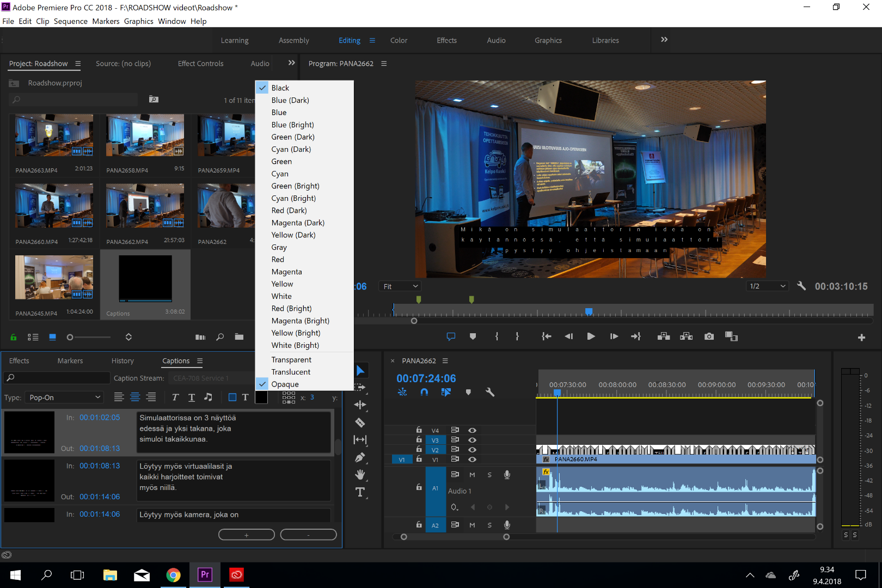Image resolution: width=882 pixels, height=588 pixels.
Task: Switch to the Markers tab
Action: pos(70,361)
